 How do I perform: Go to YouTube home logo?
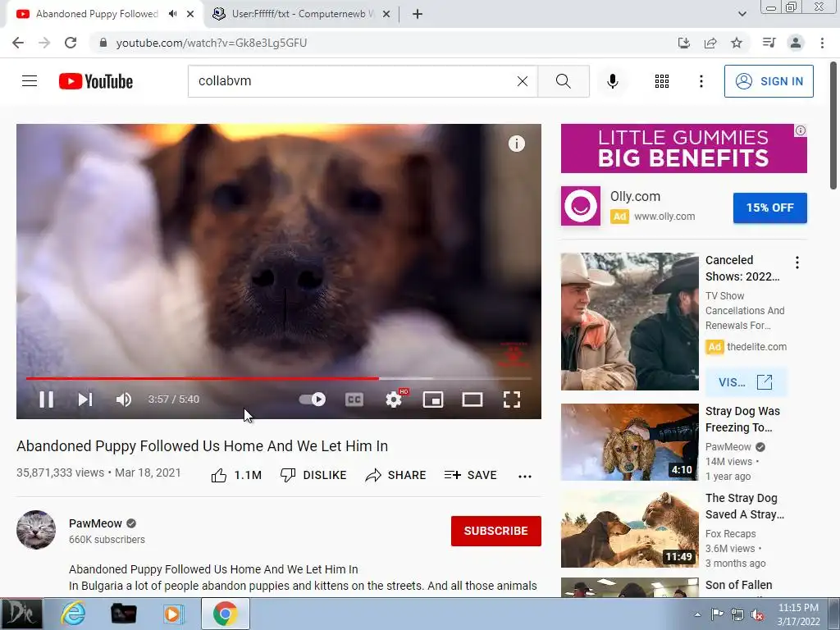[96, 81]
